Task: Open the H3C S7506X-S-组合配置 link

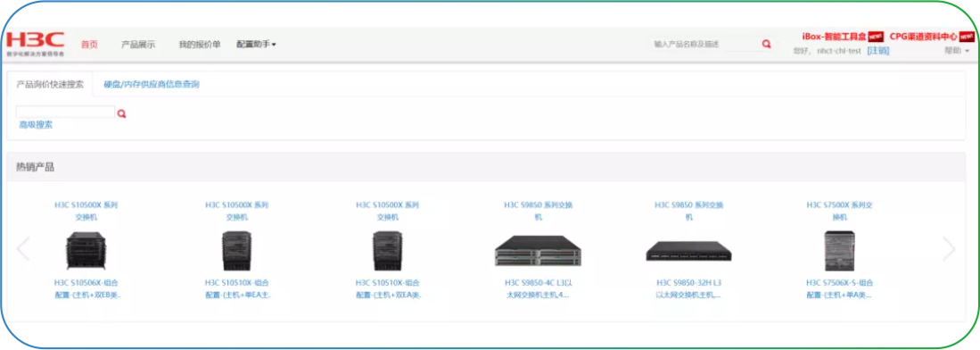Action: (839, 288)
